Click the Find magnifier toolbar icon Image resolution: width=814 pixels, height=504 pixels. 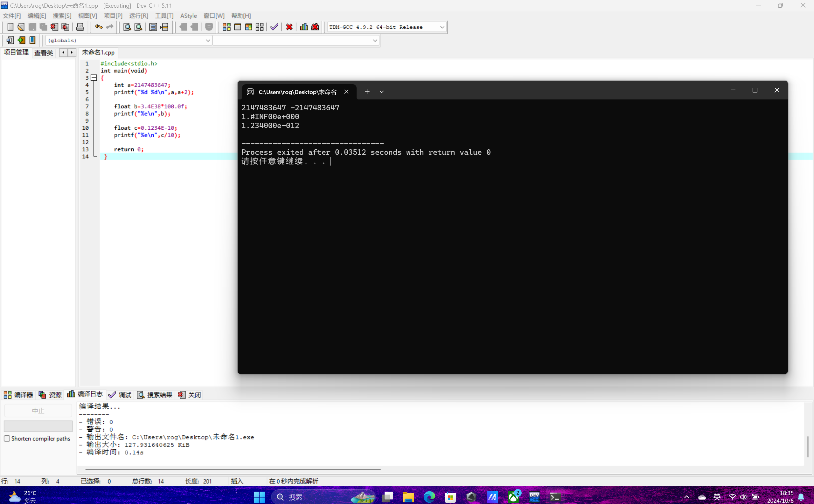pos(127,27)
